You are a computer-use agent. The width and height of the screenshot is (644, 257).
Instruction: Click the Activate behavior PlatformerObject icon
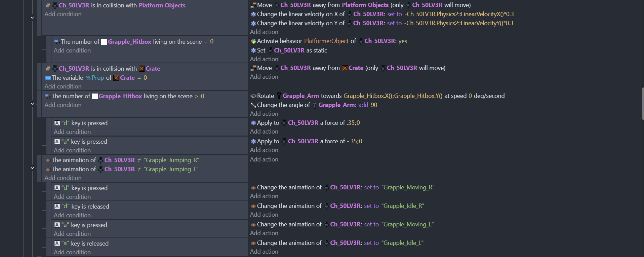(x=253, y=41)
